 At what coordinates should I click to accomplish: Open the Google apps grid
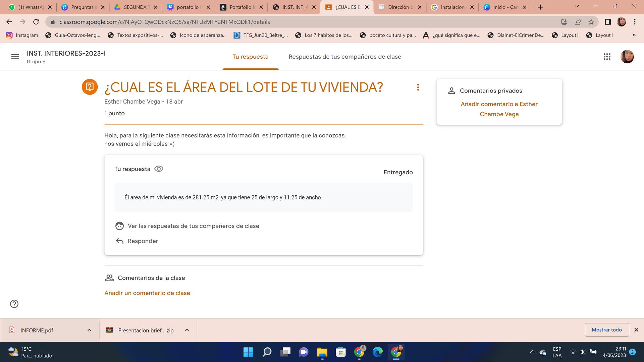[x=607, y=57]
